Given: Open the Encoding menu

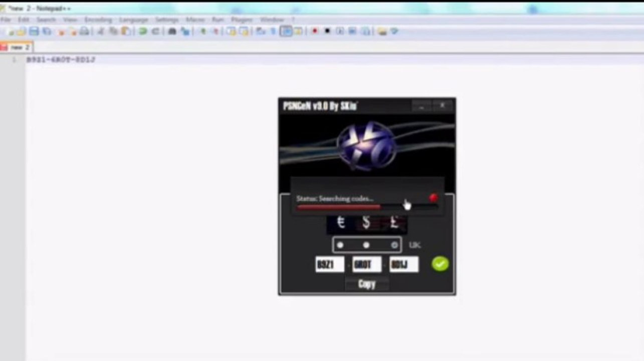Looking at the screenshot, I should point(98,20).
